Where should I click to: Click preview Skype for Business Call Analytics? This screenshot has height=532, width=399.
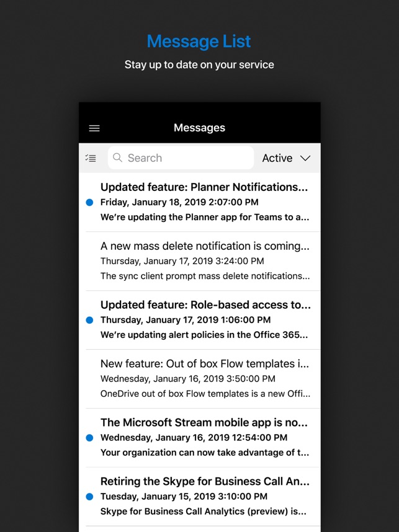pyautogui.click(x=204, y=512)
